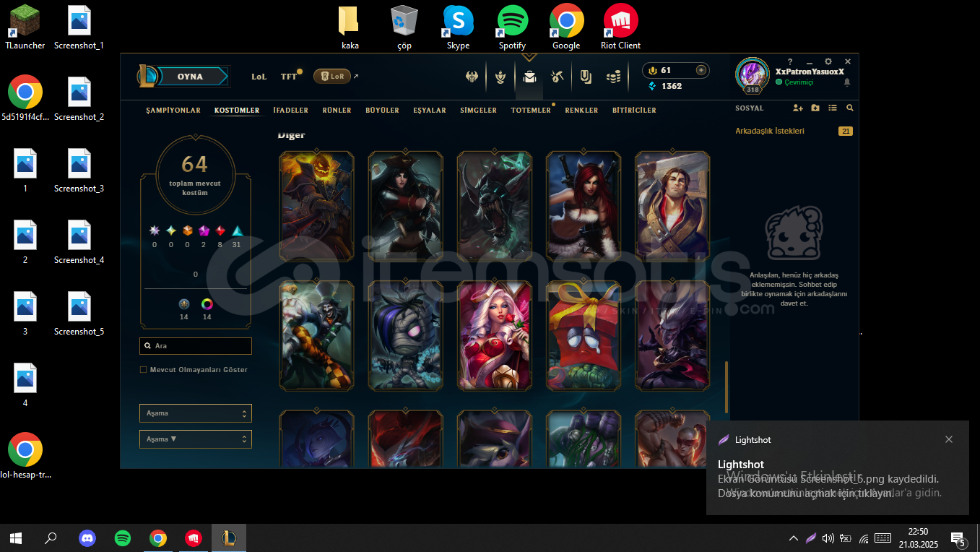Open the red gift box skin card

tap(584, 336)
